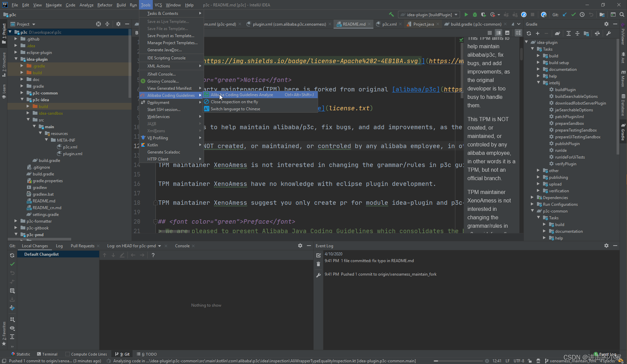This screenshot has width=627, height=364.
Task: Open the Pull Requests tab
Action: [x=83, y=246]
